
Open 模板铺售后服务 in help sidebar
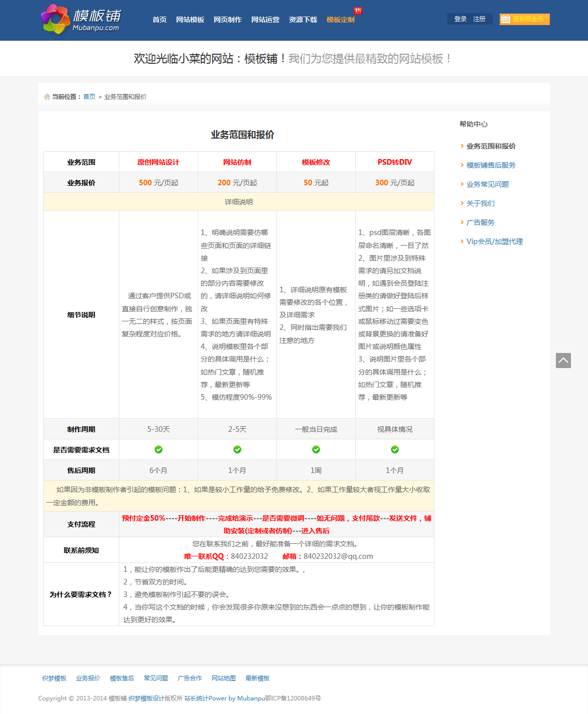point(491,165)
